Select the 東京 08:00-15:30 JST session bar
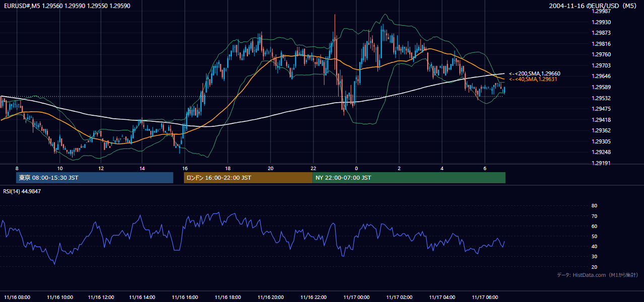The image size is (644, 302). click(95, 178)
